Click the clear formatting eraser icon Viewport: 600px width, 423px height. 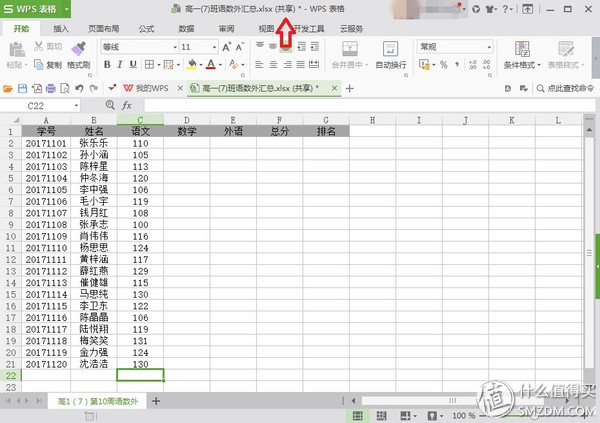(x=233, y=64)
